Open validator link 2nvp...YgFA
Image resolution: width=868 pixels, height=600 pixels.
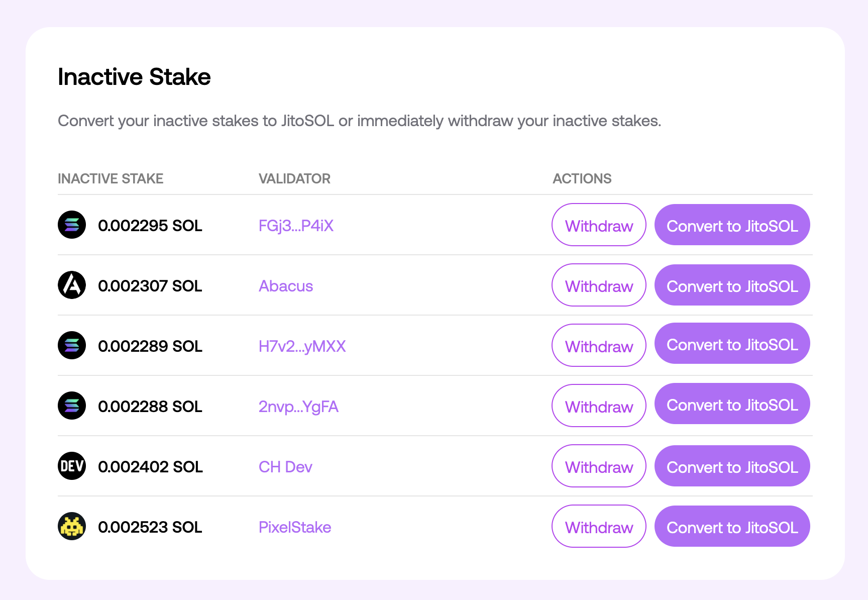[x=298, y=407]
